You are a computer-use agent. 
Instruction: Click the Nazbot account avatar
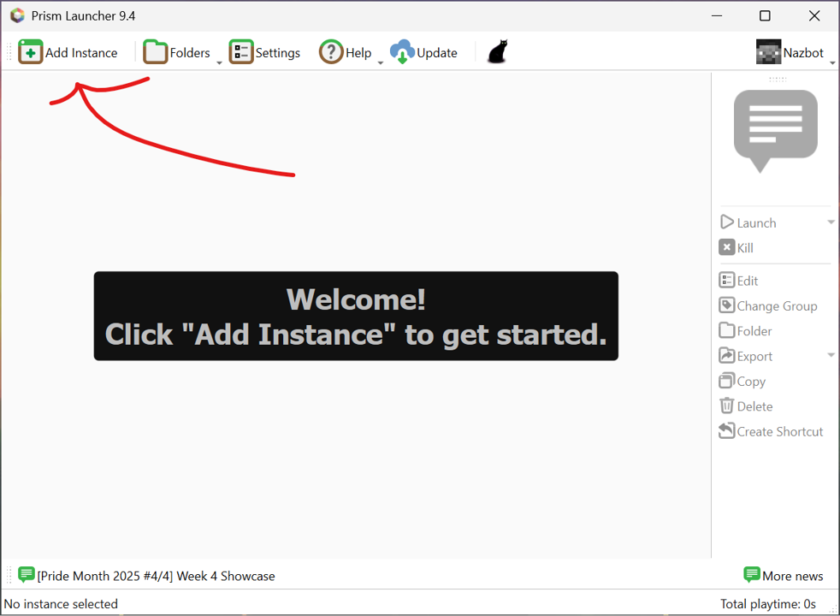768,52
